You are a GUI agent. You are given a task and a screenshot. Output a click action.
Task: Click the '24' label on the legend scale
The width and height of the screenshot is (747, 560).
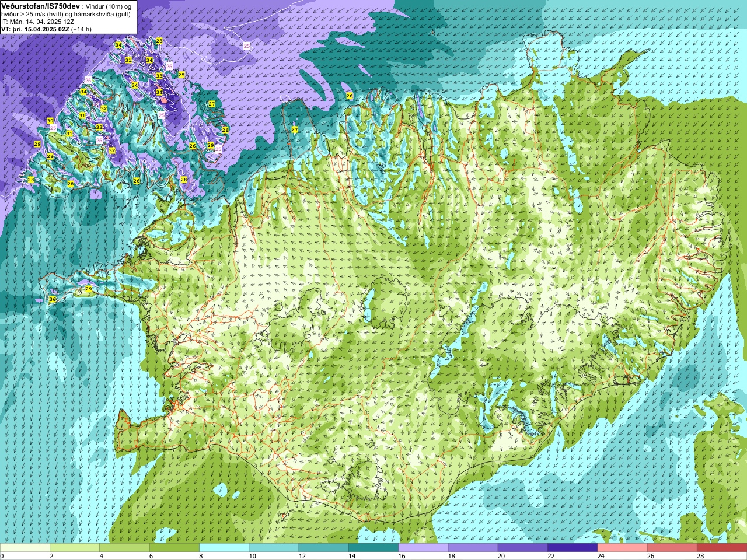coord(601,556)
